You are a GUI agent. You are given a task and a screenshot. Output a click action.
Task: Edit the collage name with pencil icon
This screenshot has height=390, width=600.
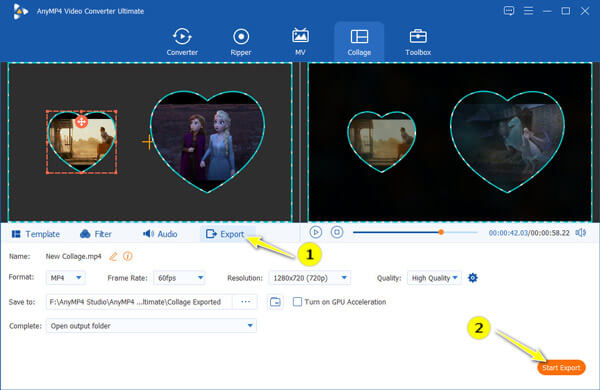pyautogui.click(x=113, y=256)
